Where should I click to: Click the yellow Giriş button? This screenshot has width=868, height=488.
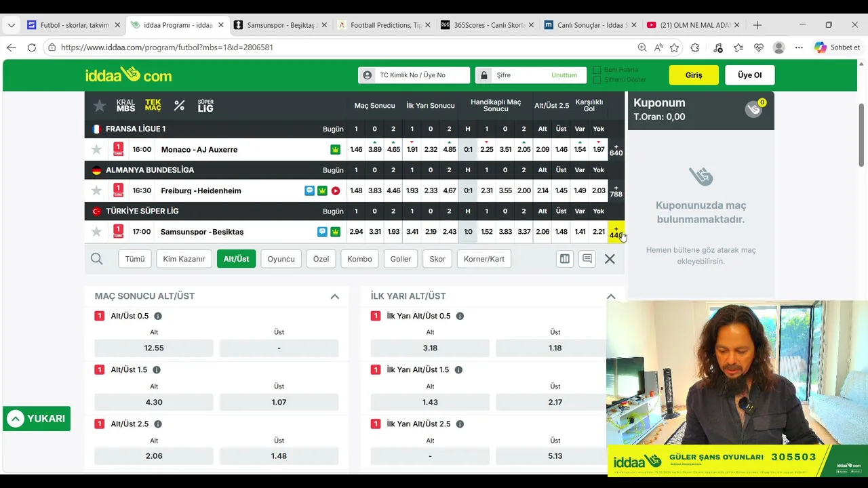694,75
